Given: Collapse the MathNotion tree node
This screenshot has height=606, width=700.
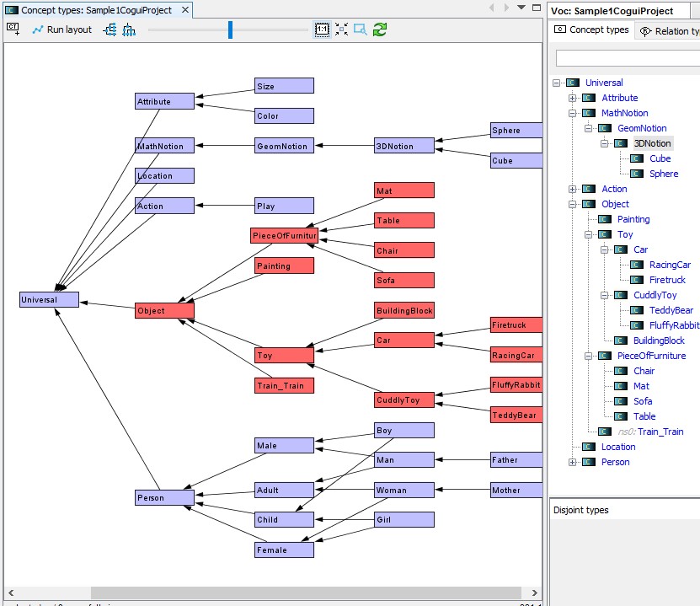Looking at the screenshot, I should point(572,113).
